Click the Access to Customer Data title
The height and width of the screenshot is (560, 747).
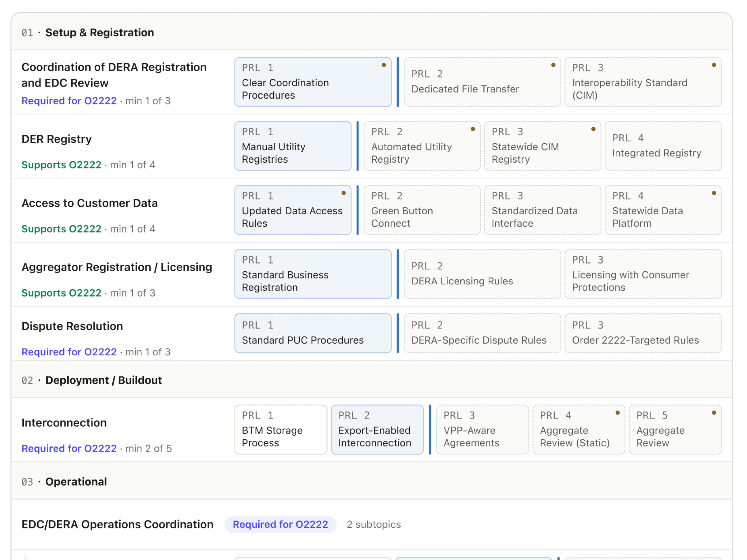coord(90,203)
